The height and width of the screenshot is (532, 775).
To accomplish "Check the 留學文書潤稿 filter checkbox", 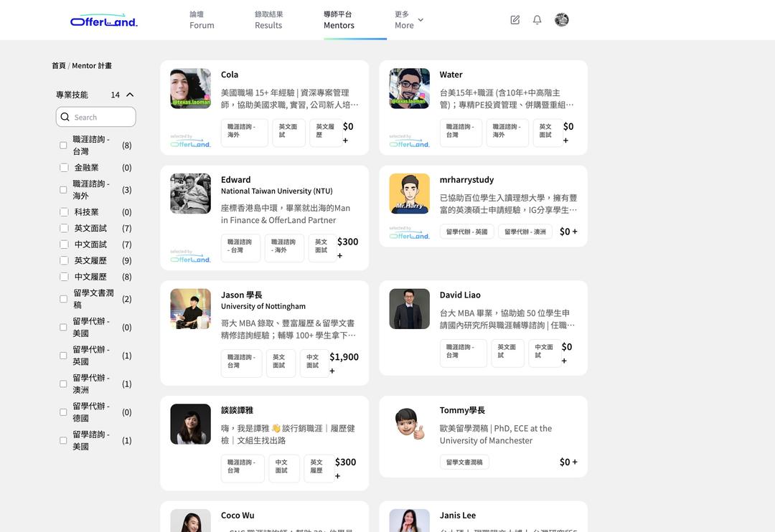I will (63, 299).
